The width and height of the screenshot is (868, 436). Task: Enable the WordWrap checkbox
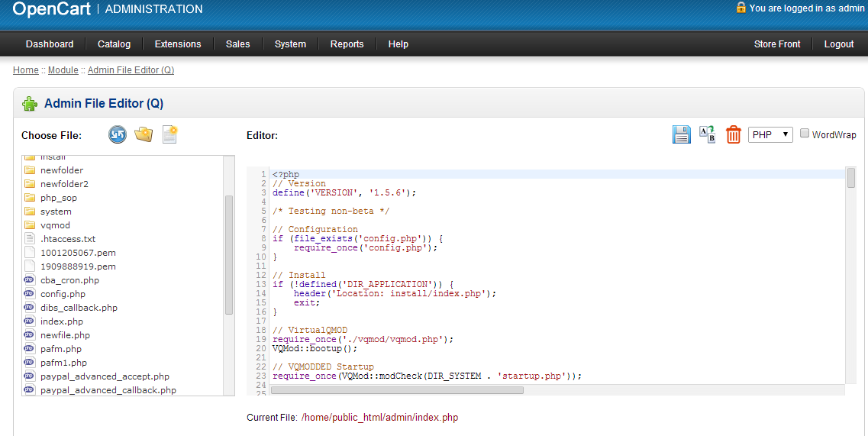(805, 133)
